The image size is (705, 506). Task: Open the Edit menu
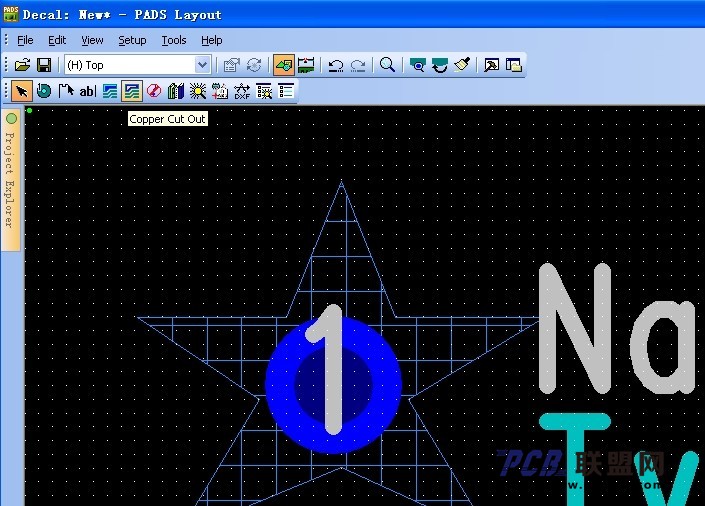click(57, 40)
